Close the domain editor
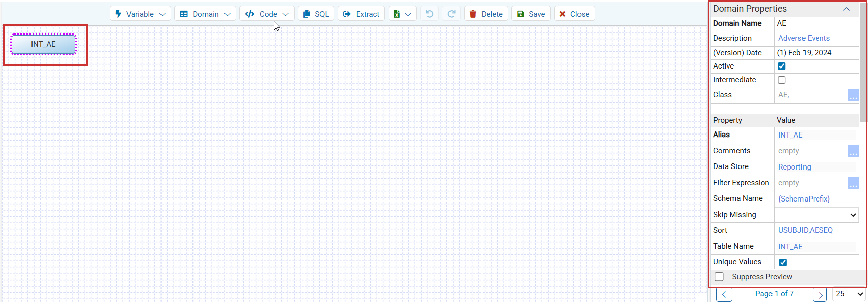868x302 pixels. point(574,14)
